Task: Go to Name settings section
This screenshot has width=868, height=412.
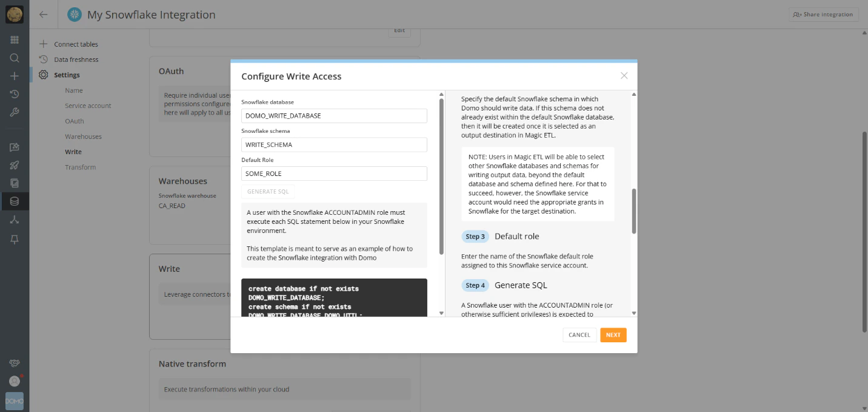Action: point(74,90)
